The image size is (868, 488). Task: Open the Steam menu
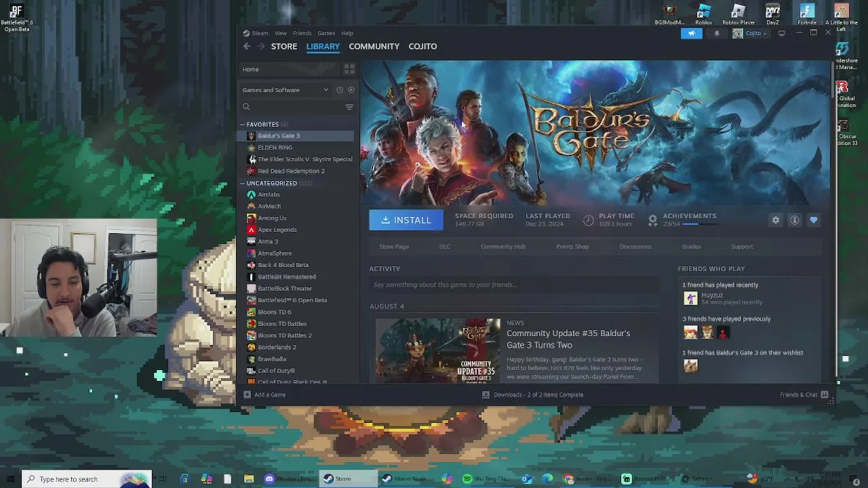click(x=260, y=33)
